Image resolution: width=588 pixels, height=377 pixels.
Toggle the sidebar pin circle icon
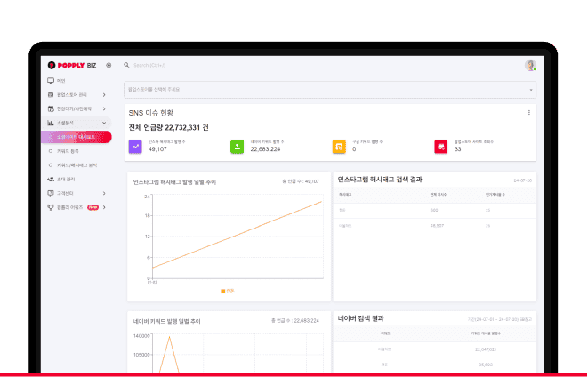pos(109,65)
